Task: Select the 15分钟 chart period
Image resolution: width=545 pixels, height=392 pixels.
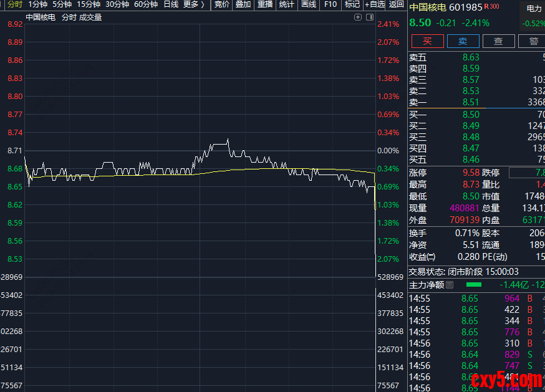Action: click(x=89, y=4)
